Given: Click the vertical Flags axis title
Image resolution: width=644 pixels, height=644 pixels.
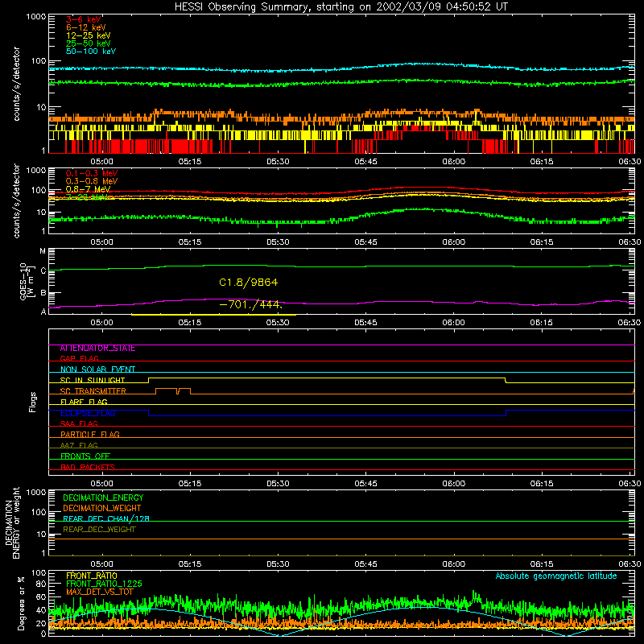Looking at the screenshot, I should pyautogui.click(x=33, y=402).
